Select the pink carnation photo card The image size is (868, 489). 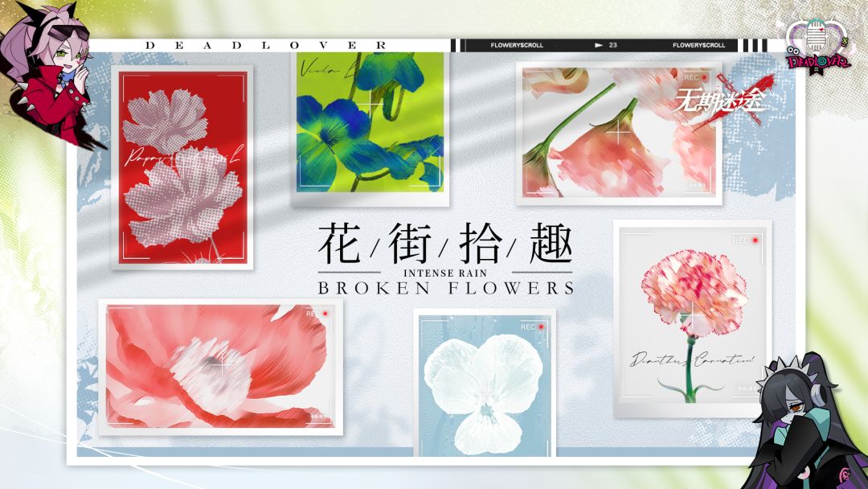point(692,319)
